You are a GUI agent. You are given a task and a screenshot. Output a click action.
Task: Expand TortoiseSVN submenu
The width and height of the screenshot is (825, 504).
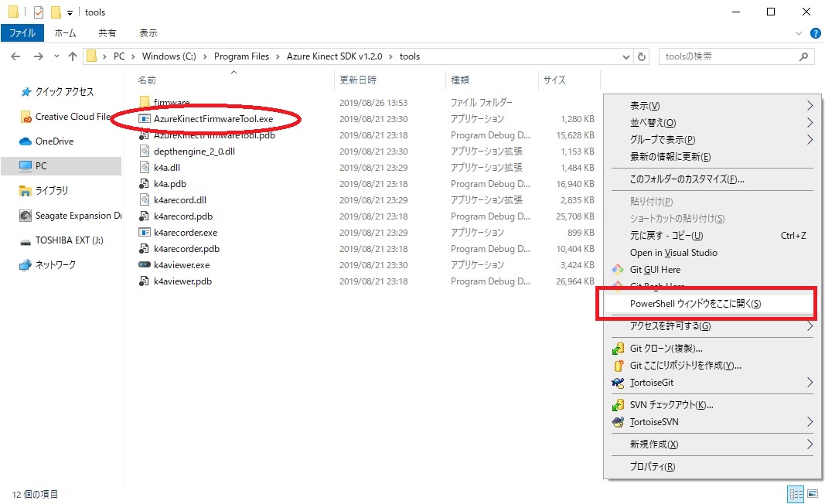[712, 422]
